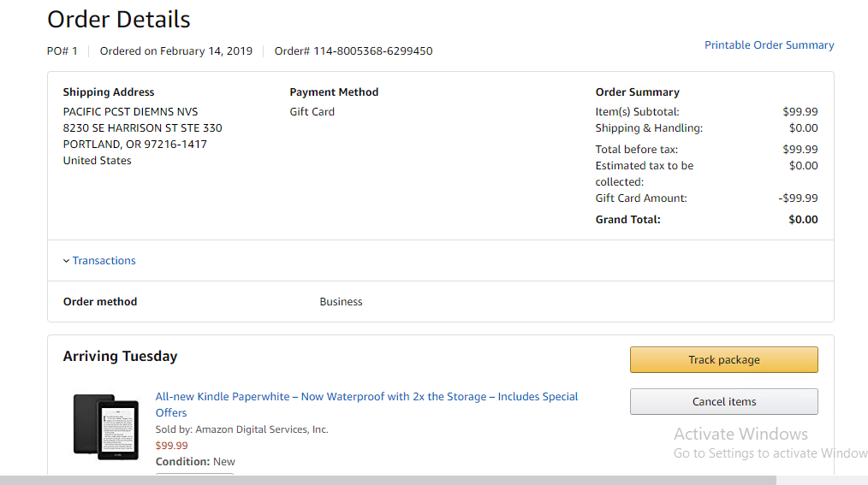The image size is (868, 485).
Task: Expand the Transactions chevron arrow
Action: click(66, 261)
